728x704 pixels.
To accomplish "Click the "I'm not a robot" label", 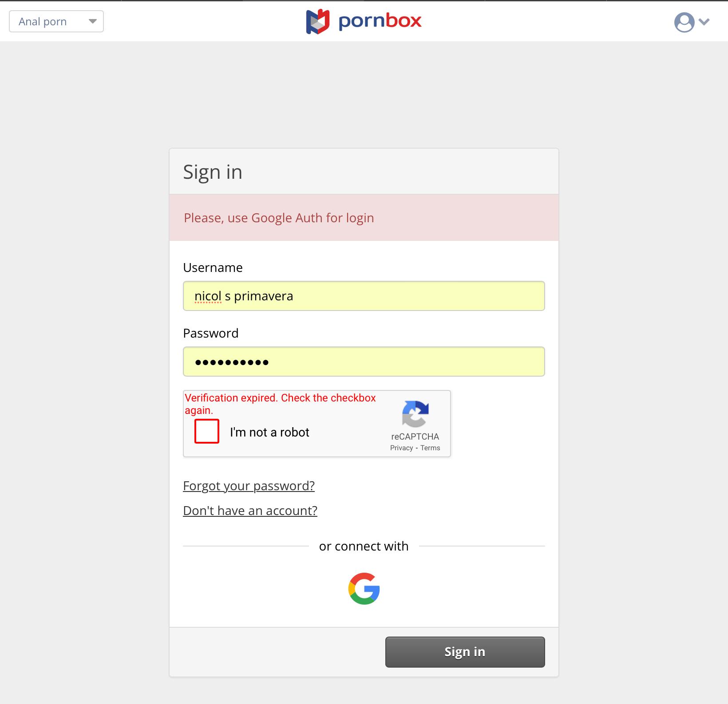I will coord(269,432).
